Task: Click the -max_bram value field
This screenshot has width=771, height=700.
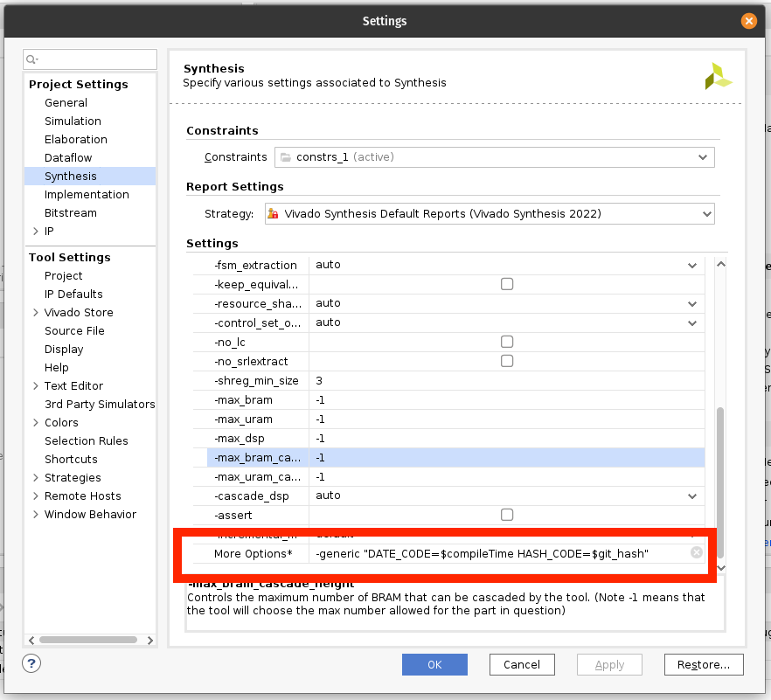Action: [x=506, y=399]
